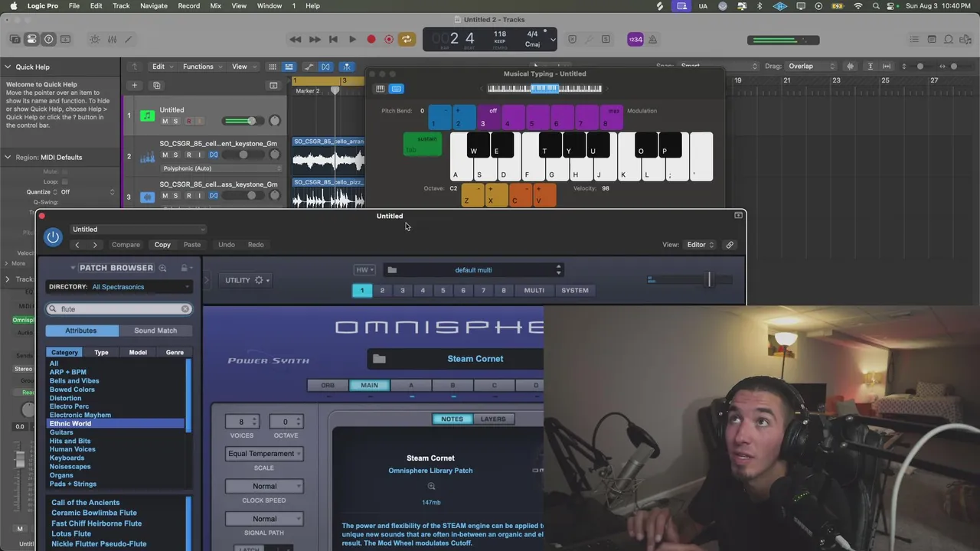The image size is (980, 551).
Task: Open the SYSTEM tab in Omnisphere
Action: click(x=575, y=291)
